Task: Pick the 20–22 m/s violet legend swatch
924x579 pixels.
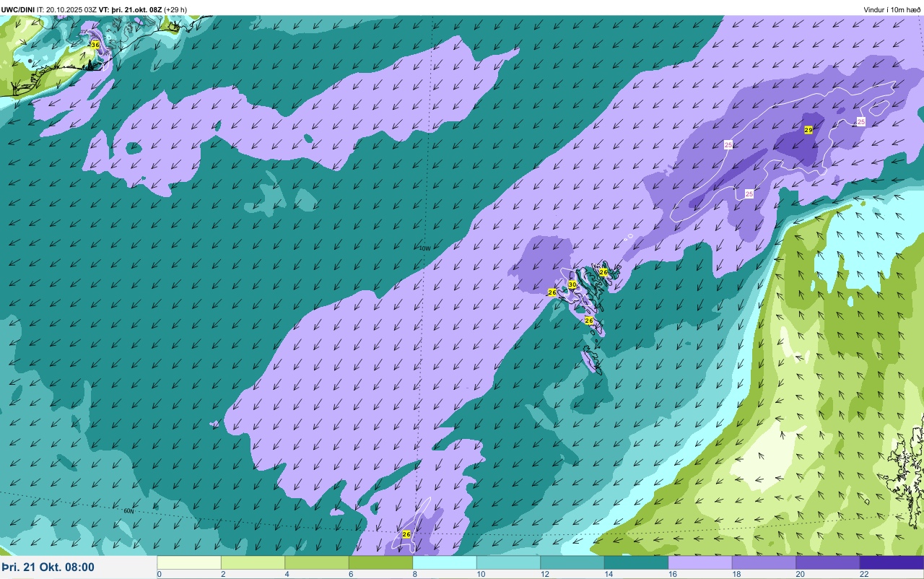Action: [828, 562]
